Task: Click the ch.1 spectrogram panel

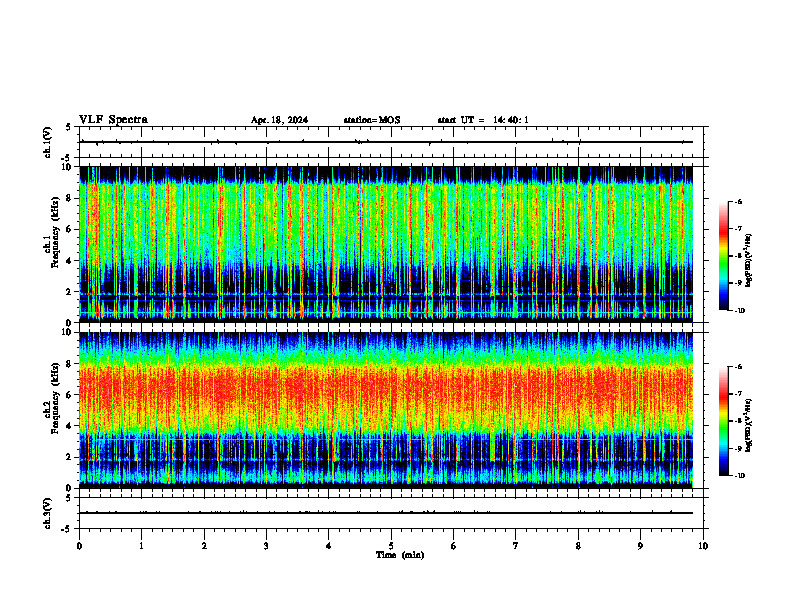Action: 386,244
